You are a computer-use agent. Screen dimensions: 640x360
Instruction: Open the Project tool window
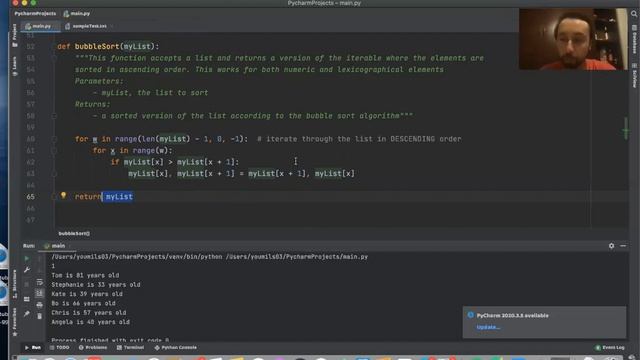pyautogui.click(x=15, y=35)
